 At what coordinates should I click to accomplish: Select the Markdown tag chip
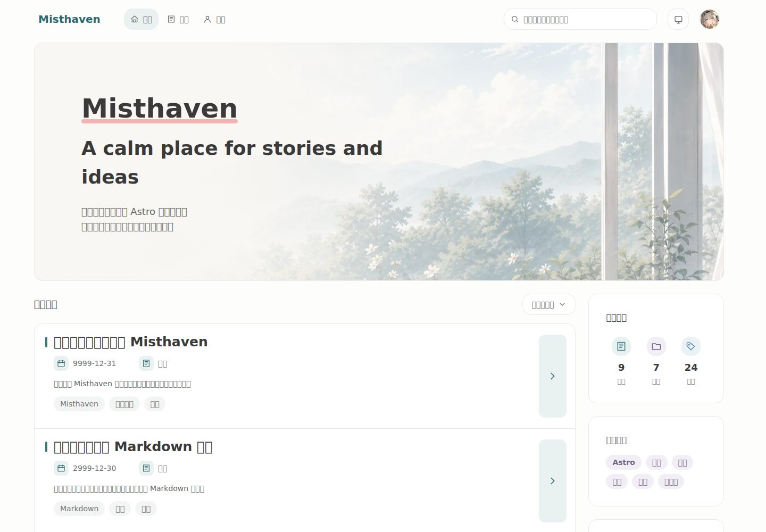coord(79,509)
